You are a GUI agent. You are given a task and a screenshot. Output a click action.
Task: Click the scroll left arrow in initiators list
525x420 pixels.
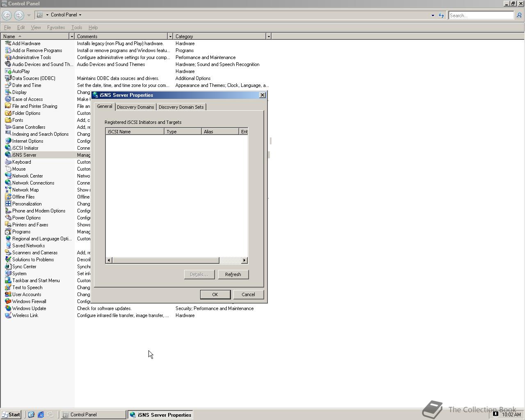109,260
